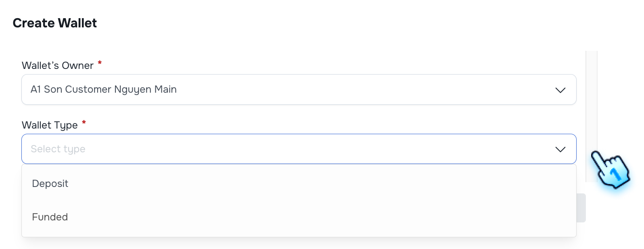The width and height of the screenshot is (644, 249).
Task: Select "Funded" from the Wallet Type options
Action: (x=50, y=217)
